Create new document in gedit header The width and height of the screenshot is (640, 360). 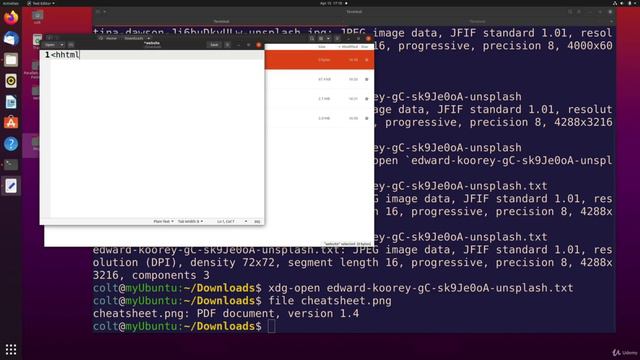coord(71,45)
